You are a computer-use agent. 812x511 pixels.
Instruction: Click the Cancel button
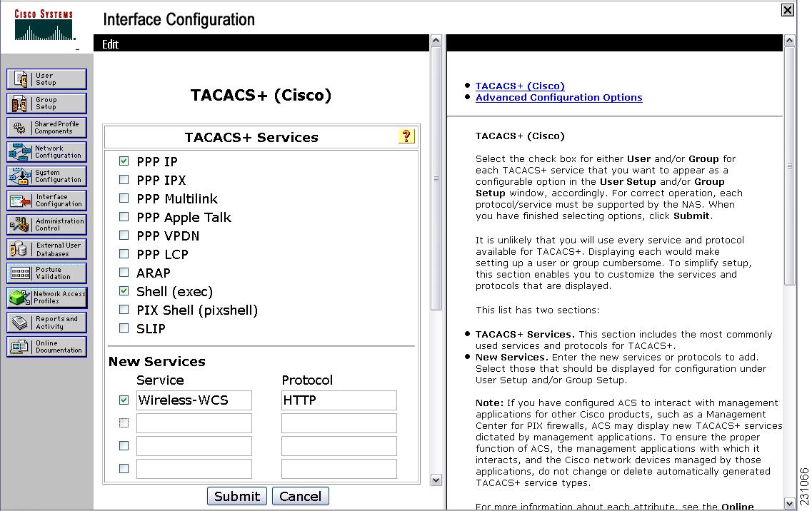pyautogui.click(x=301, y=496)
